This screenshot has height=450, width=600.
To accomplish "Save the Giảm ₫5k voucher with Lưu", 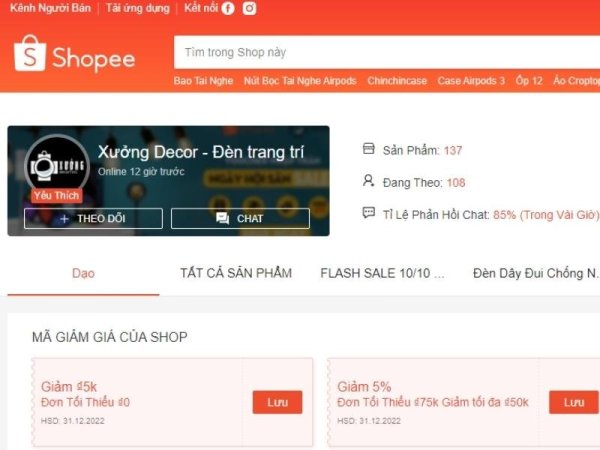I will (277, 402).
